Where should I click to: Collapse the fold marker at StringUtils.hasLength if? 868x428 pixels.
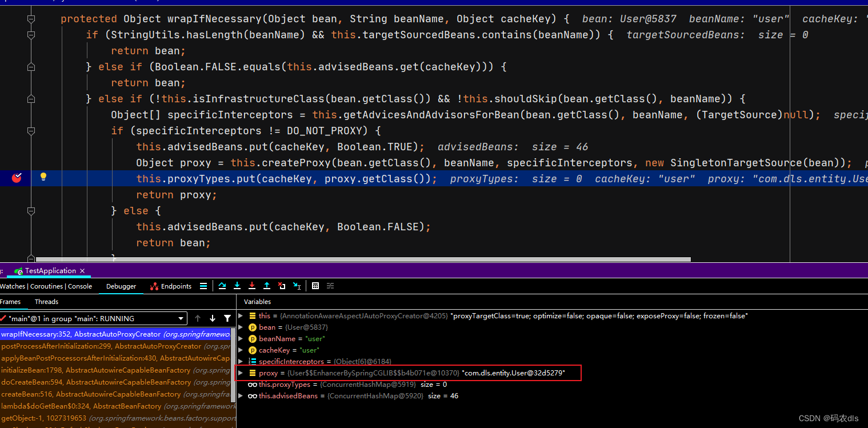[31, 35]
